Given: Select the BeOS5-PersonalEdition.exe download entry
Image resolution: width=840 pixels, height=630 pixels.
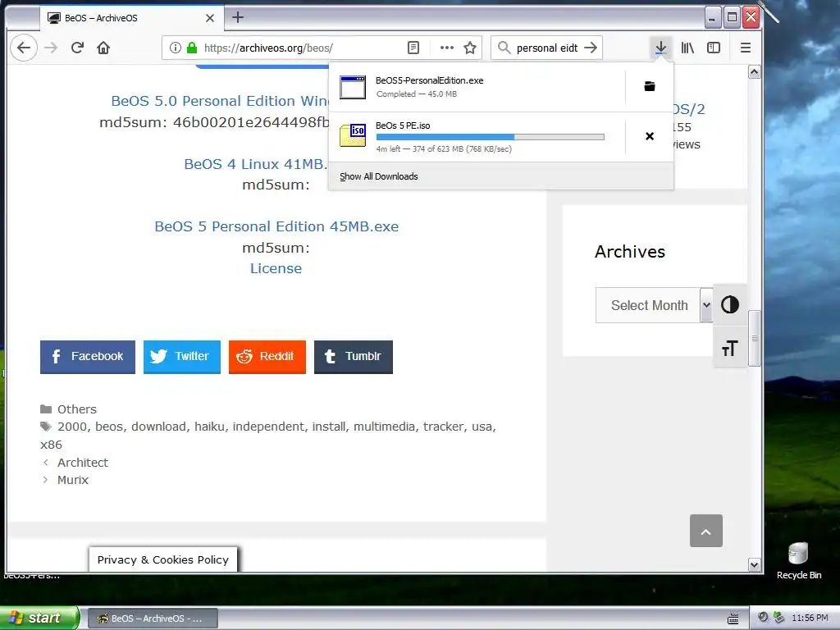Looking at the screenshot, I should click(x=477, y=87).
